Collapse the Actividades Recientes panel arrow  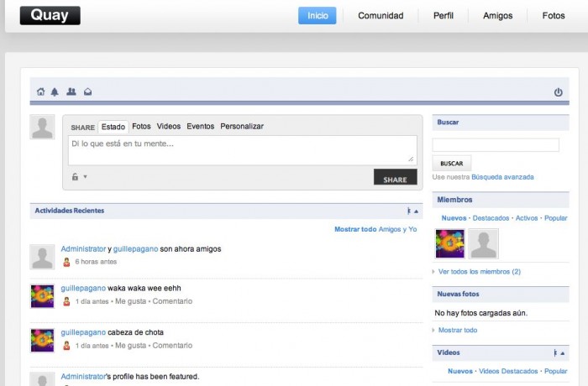[416, 211]
